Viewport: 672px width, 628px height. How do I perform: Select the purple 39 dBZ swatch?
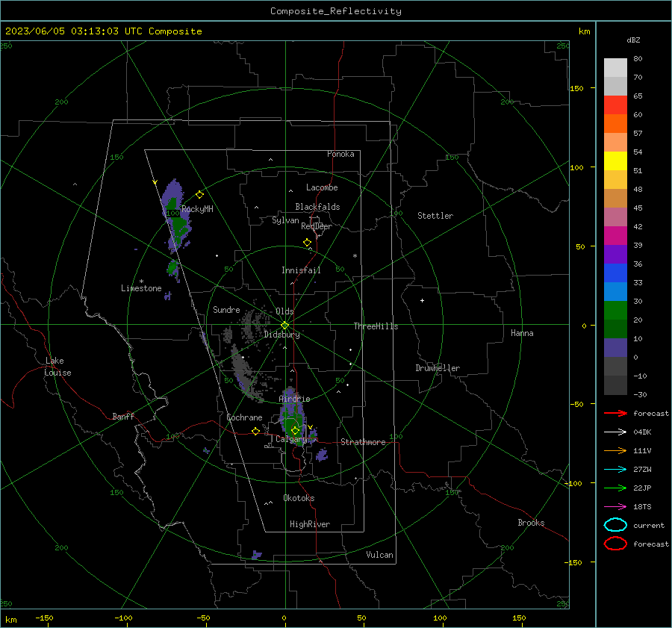point(615,254)
